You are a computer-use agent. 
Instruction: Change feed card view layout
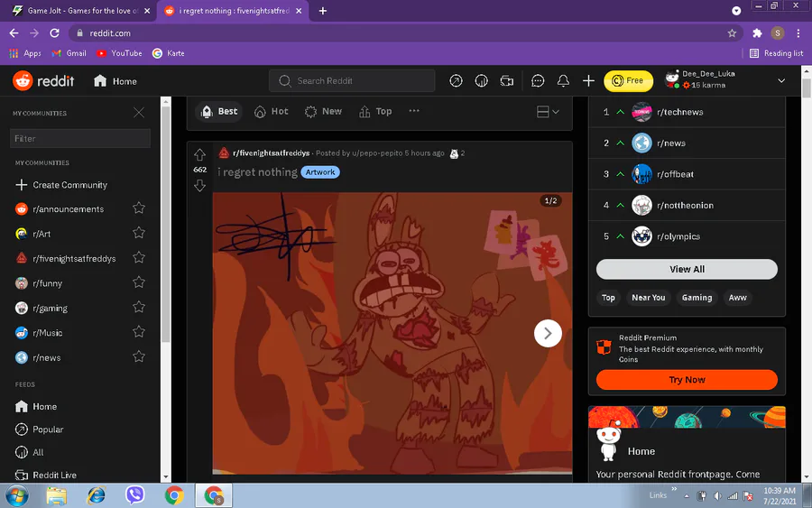point(548,112)
